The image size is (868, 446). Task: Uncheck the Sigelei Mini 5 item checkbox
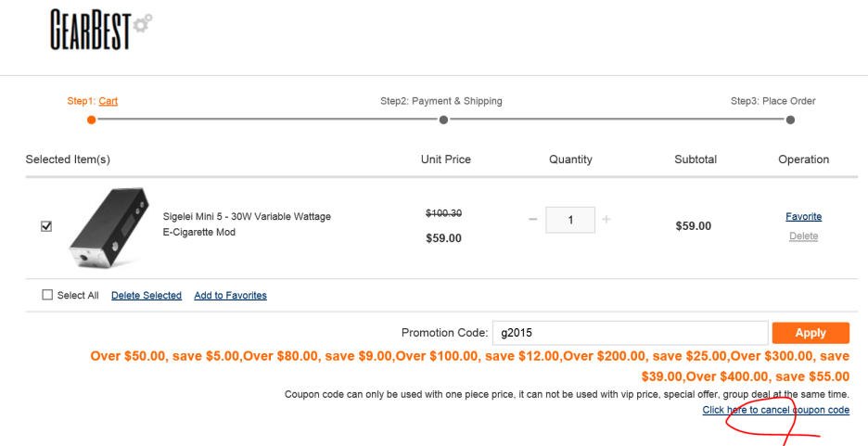(x=46, y=225)
